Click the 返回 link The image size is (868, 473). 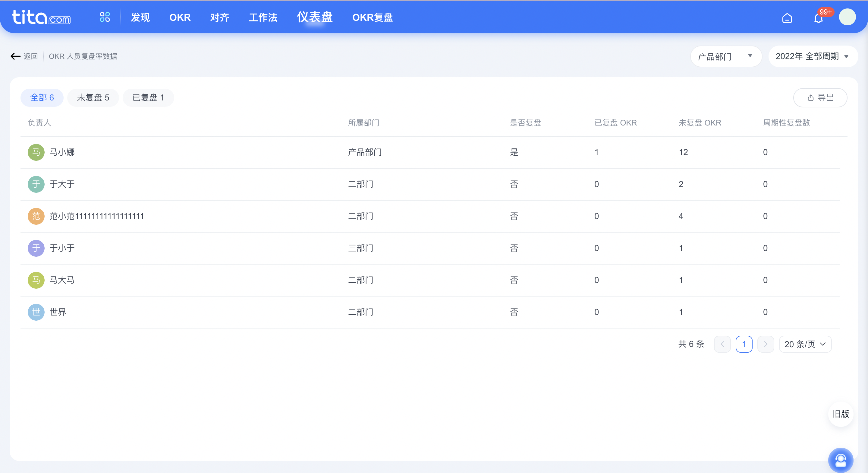coord(31,56)
